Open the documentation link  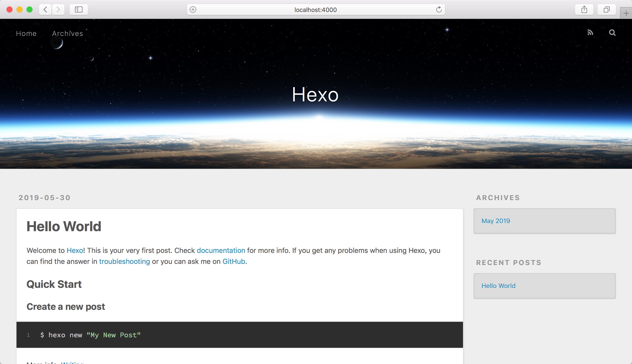(221, 250)
